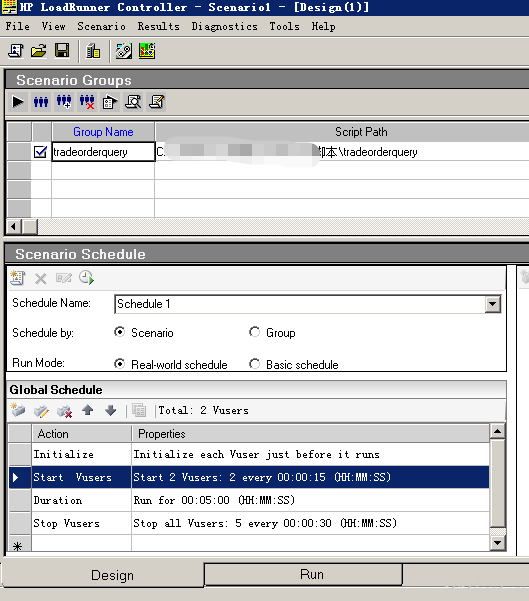
Task: Open the Tools menu
Action: click(284, 26)
